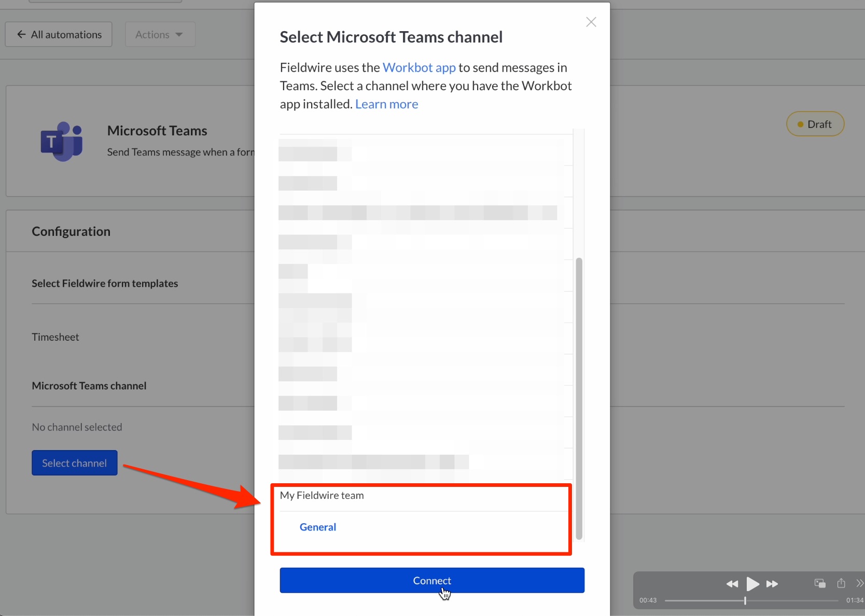865x616 pixels.
Task: Click the Select channel button
Action: click(x=75, y=463)
